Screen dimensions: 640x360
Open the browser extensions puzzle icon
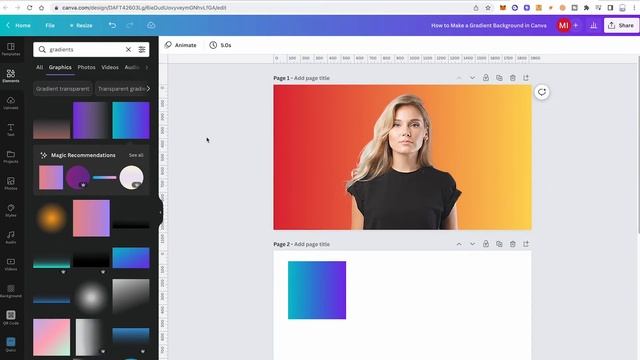(x=586, y=8)
